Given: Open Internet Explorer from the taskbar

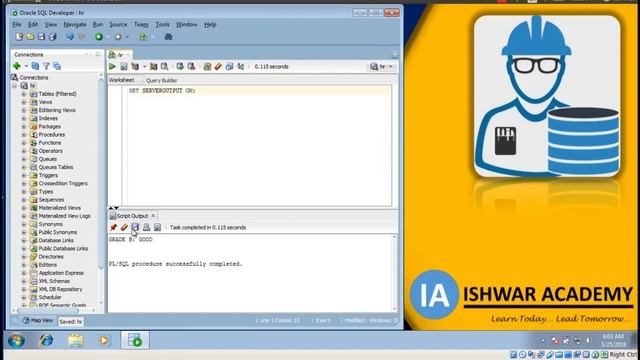Looking at the screenshot, I should tap(46, 340).
